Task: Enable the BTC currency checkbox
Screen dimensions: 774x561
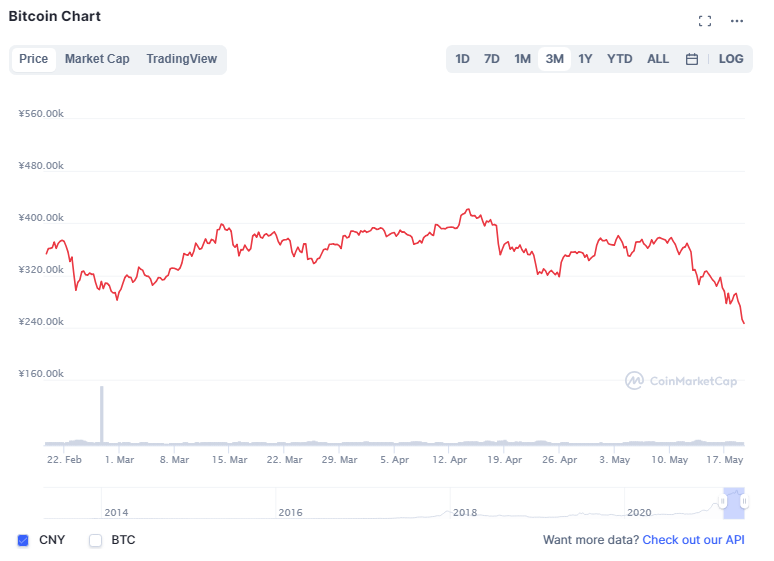Action: (x=96, y=541)
